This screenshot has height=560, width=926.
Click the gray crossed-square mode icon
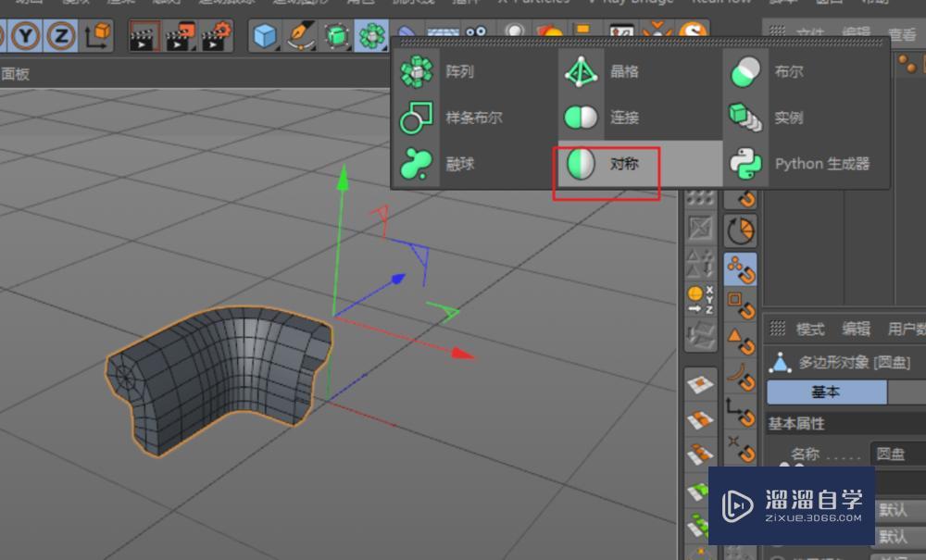click(x=700, y=229)
